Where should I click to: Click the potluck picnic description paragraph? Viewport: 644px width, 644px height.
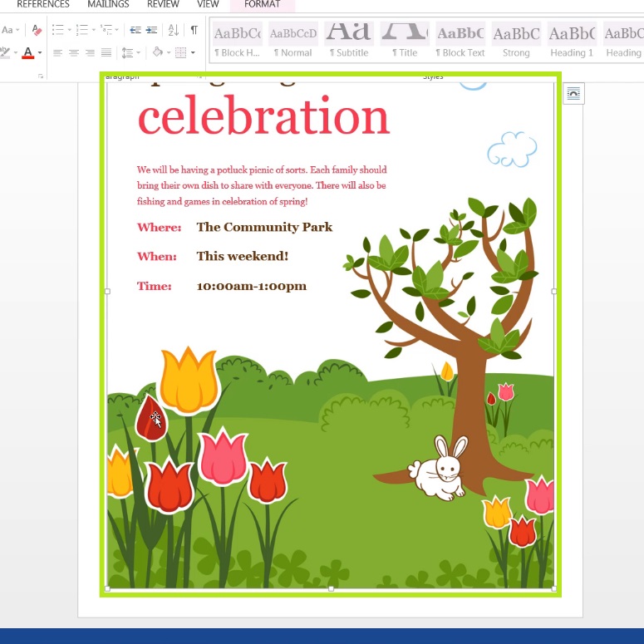pos(262,185)
